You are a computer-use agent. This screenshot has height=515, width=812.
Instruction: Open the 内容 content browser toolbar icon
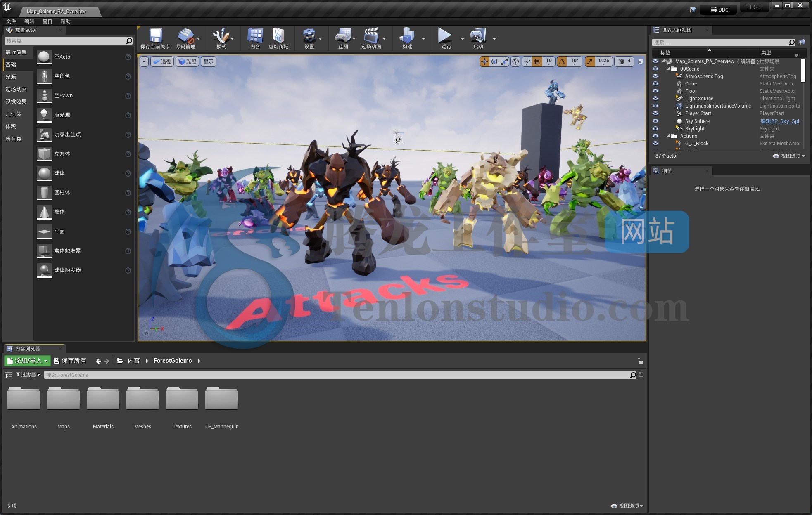255,35
